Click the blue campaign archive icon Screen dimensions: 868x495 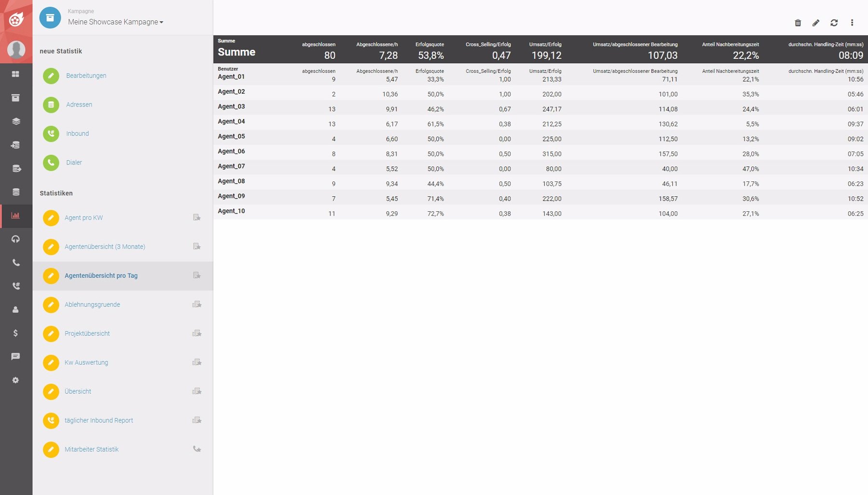pyautogui.click(x=50, y=18)
